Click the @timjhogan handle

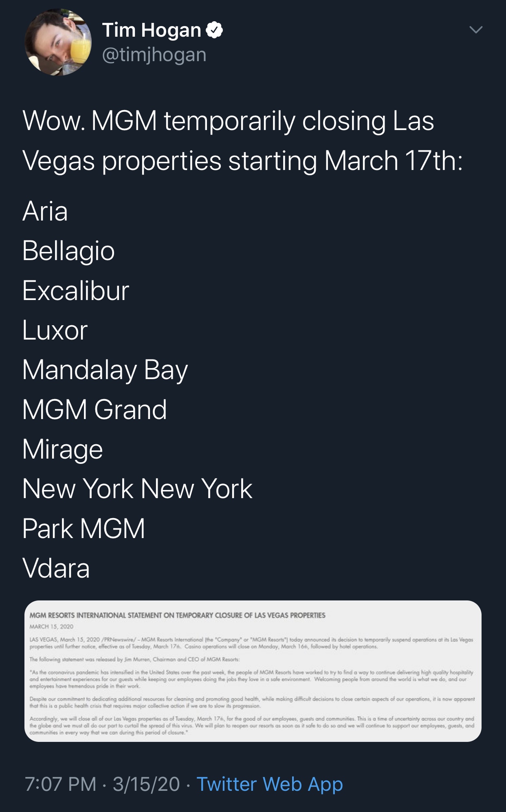coord(154,55)
